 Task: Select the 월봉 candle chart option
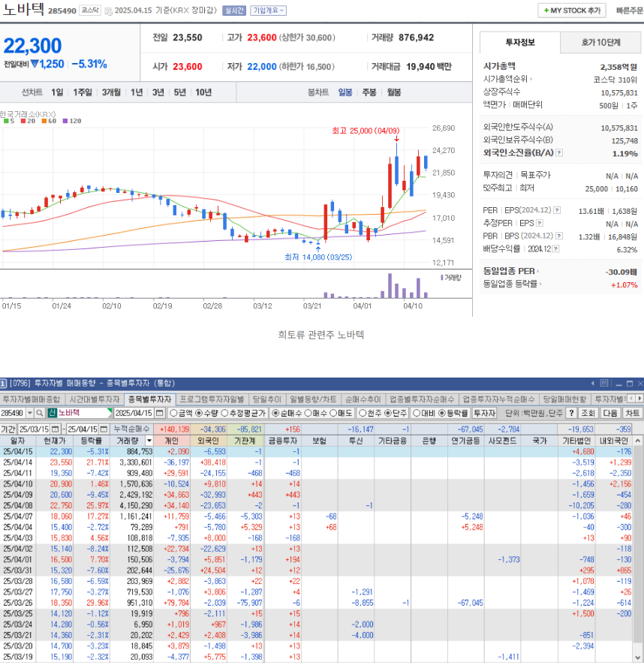pos(394,92)
